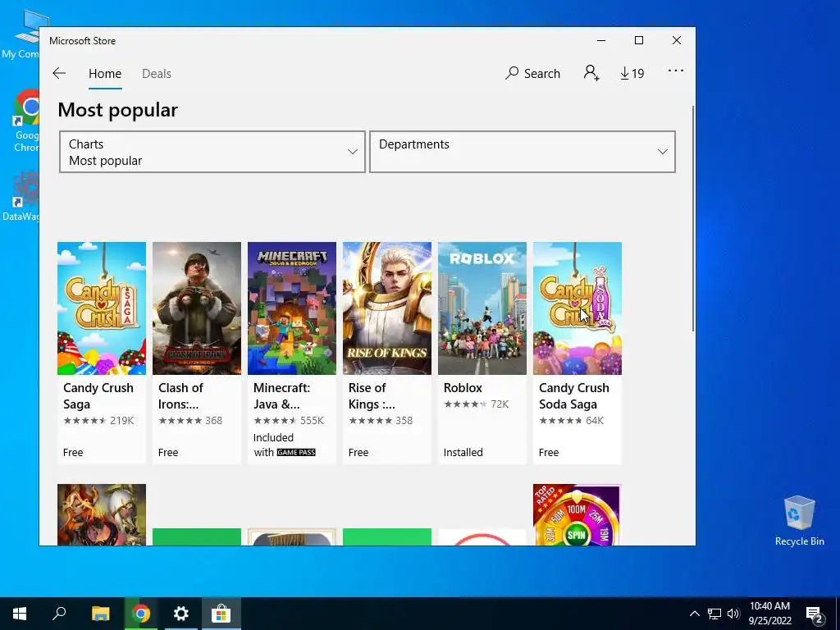Open the See more ellipsis menu
840x630 pixels.
676,71
